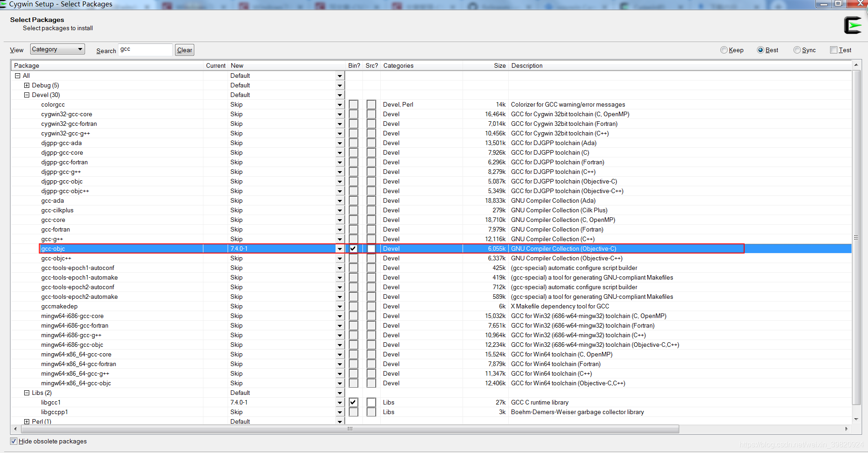The image size is (868, 453).
Task: Open version dropdown for libgcc1
Action: pos(340,403)
